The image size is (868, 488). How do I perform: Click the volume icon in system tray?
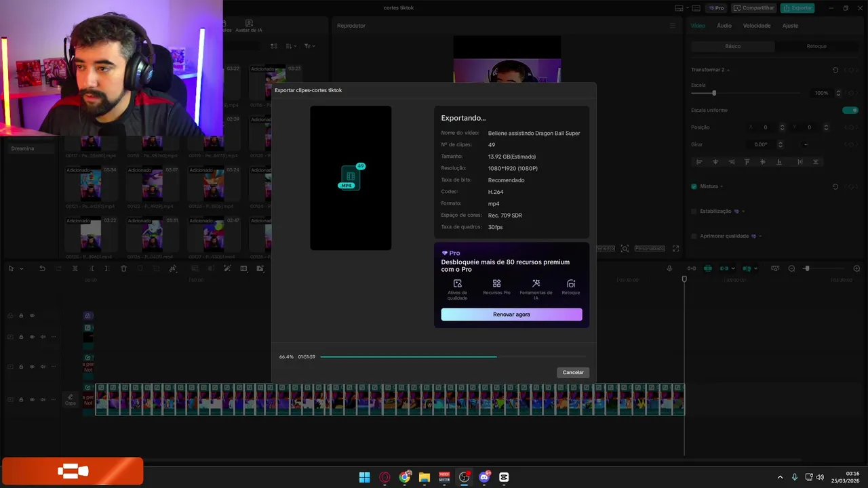[x=821, y=477]
